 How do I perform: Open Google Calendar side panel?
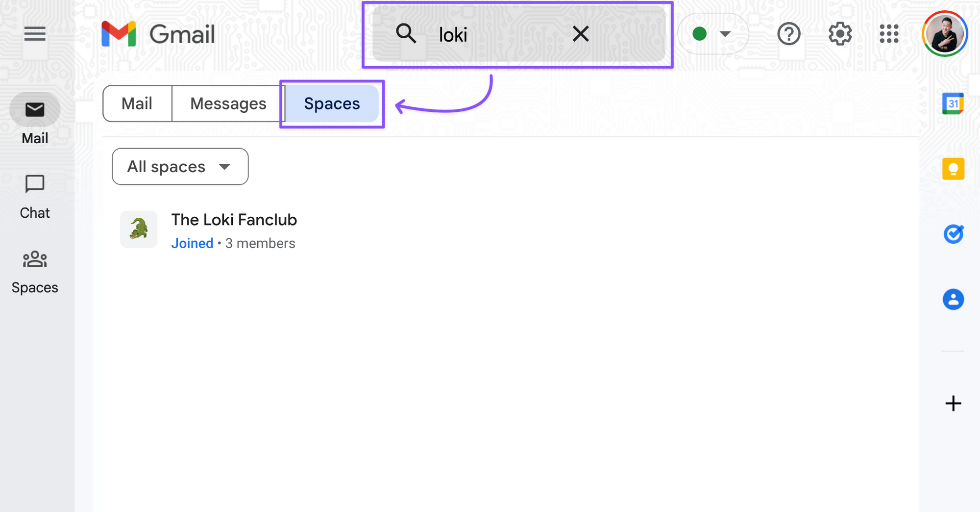point(953,104)
